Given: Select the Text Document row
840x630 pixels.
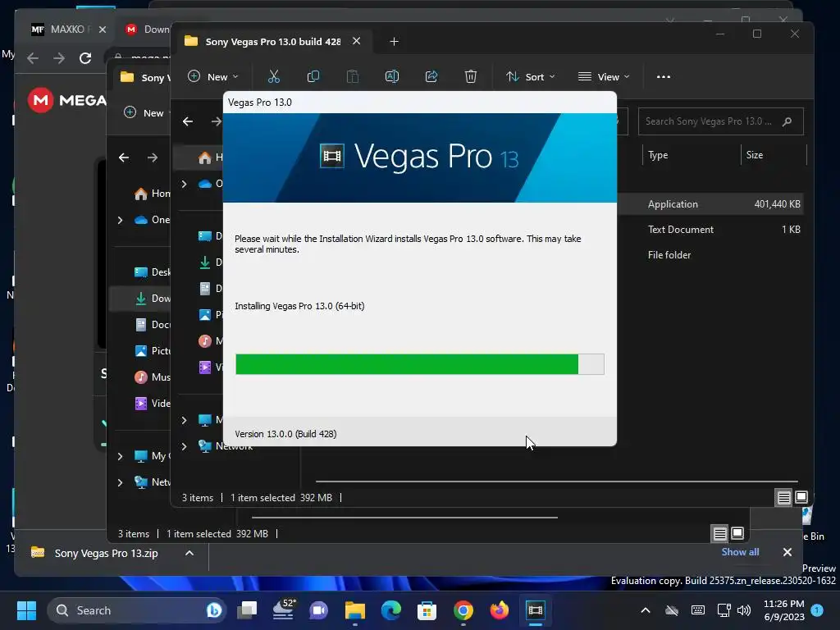Looking at the screenshot, I should click(710, 230).
